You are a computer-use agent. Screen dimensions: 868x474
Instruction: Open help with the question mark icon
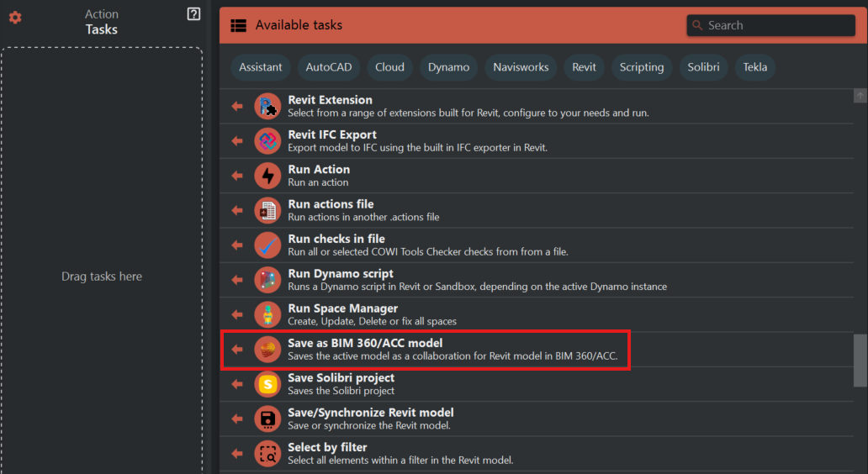(193, 14)
